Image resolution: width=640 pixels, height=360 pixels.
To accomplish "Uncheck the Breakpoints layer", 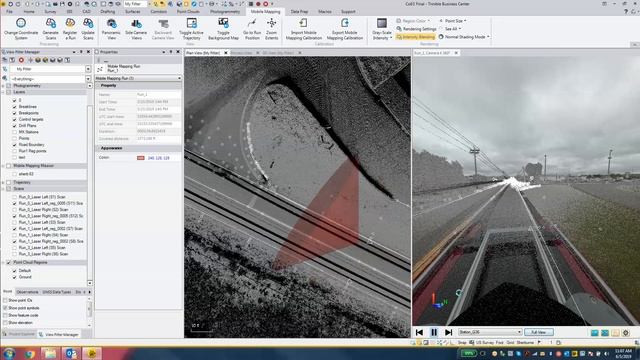I will 15,113.
